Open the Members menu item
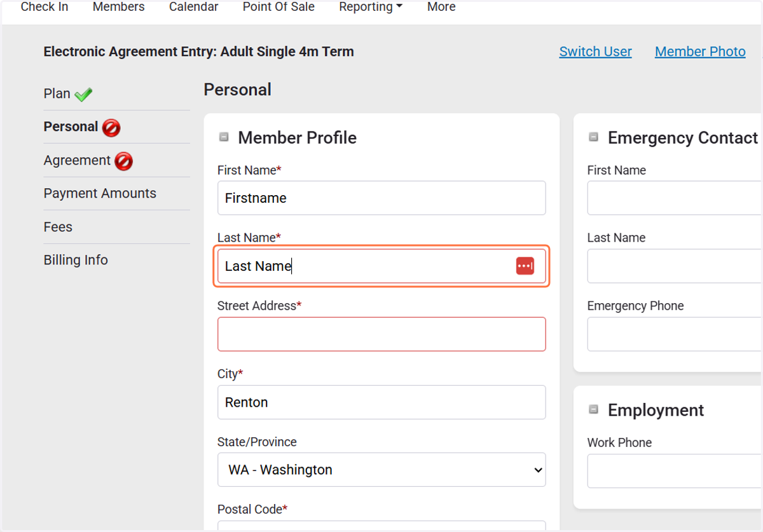763x532 pixels. point(118,7)
